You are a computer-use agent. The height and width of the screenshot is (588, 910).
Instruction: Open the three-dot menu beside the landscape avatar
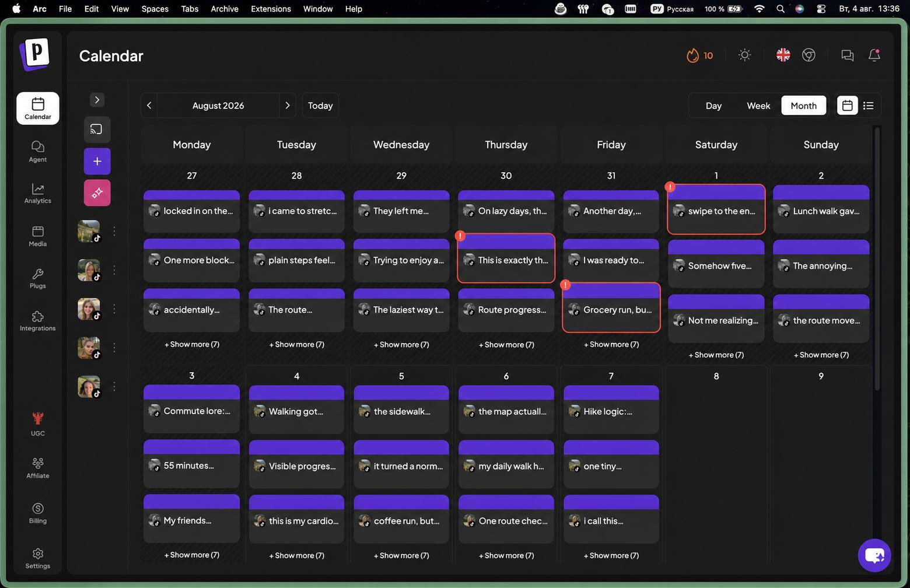point(114,231)
